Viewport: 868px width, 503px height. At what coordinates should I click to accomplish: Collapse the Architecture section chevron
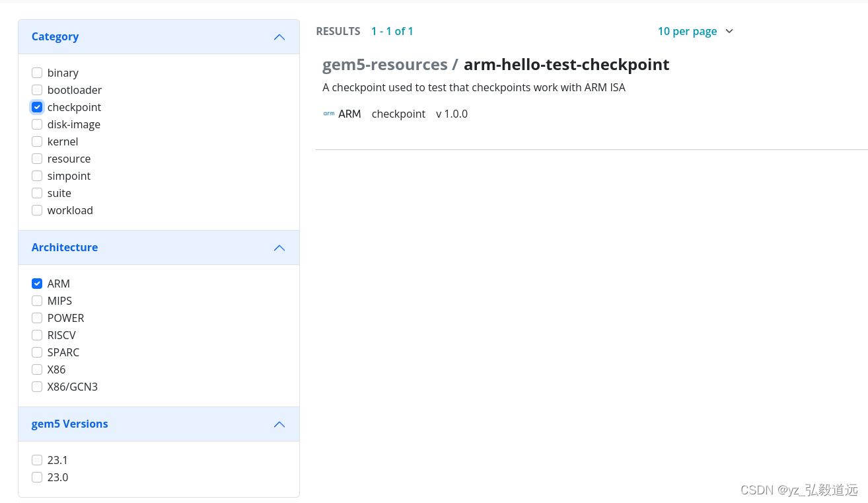click(x=279, y=248)
